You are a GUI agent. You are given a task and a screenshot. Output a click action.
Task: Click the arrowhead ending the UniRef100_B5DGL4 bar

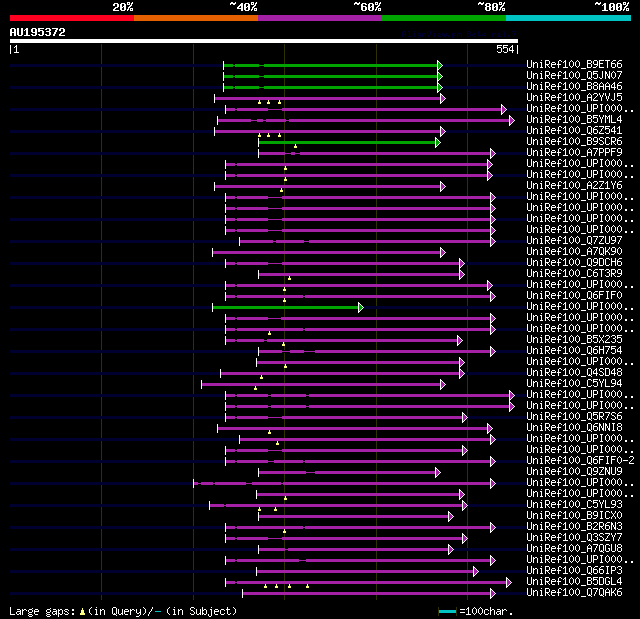tap(509, 583)
